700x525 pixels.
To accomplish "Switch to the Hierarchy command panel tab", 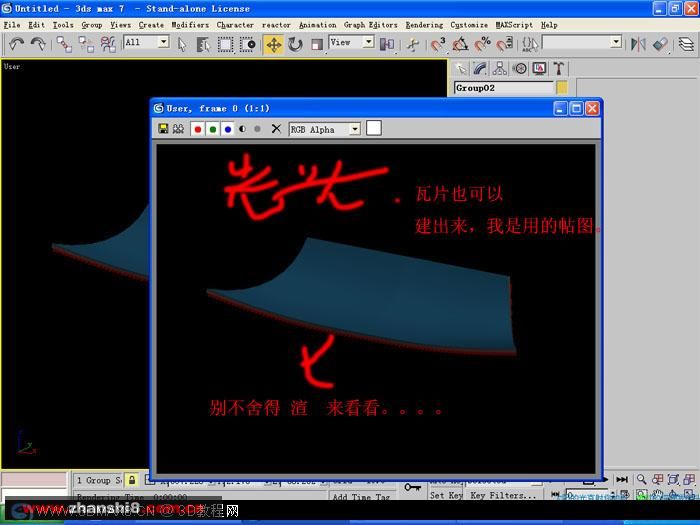I will tap(500, 68).
